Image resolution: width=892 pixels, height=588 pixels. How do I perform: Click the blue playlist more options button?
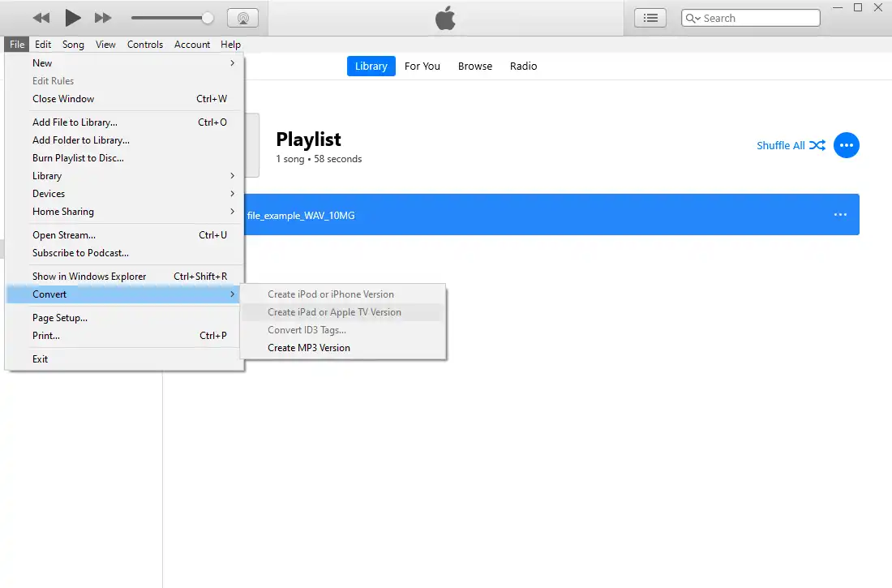(x=846, y=145)
